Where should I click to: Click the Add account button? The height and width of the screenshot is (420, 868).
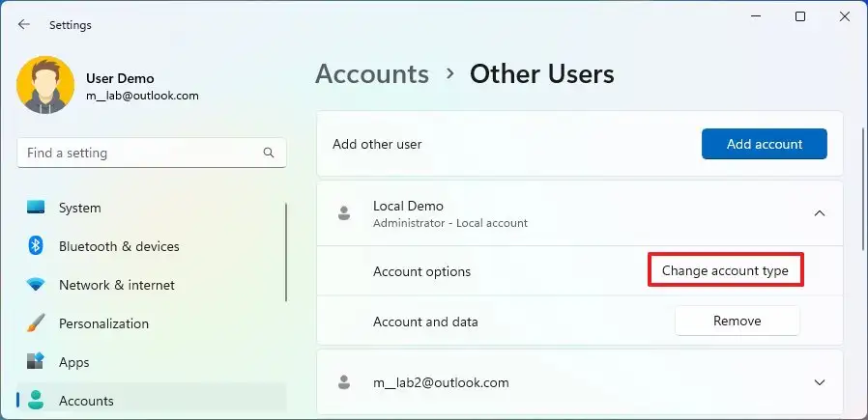point(764,144)
